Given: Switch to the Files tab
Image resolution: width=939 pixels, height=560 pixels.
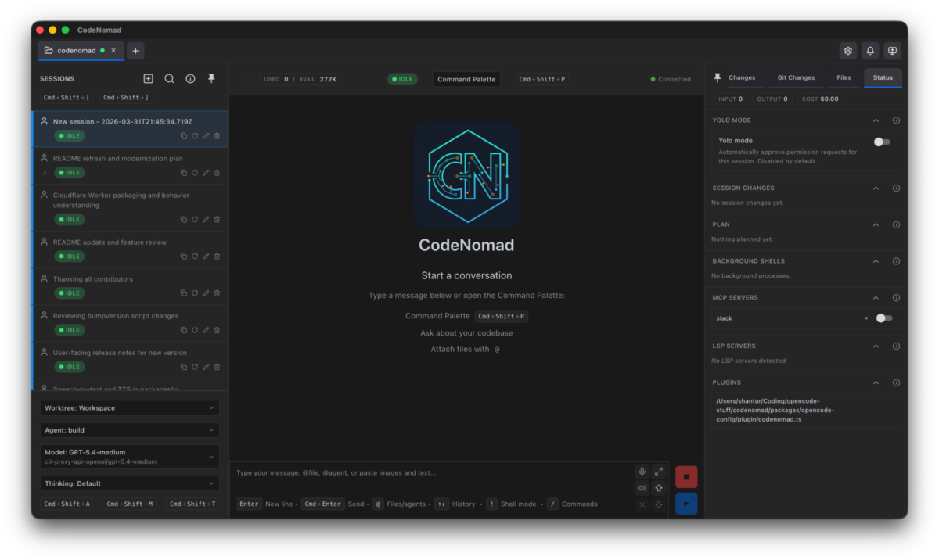Looking at the screenshot, I should click(844, 77).
